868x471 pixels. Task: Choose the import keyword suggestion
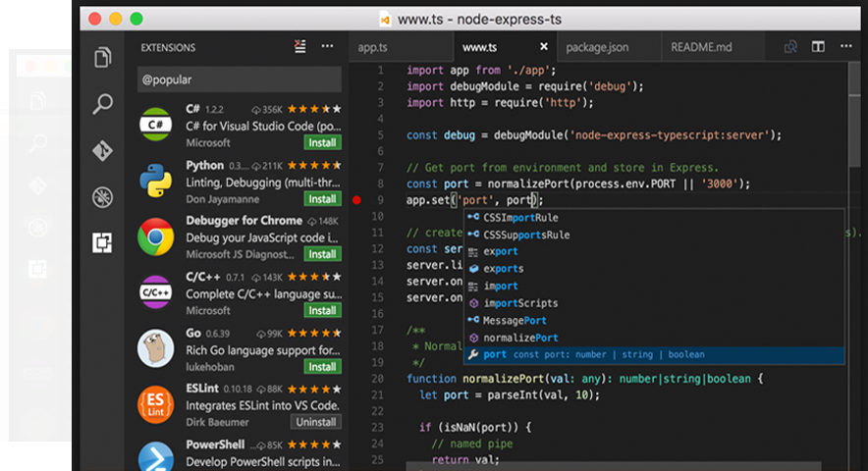tap(654, 286)
